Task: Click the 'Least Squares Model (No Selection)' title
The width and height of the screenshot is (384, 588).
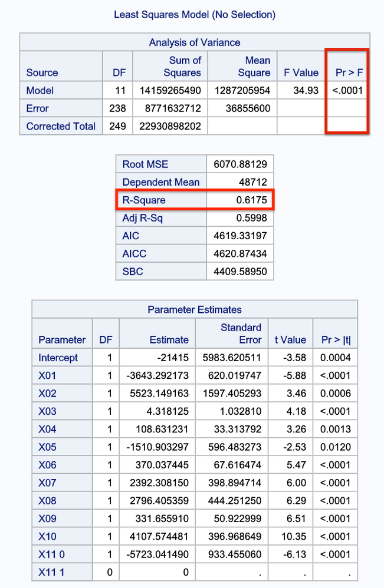Action: coord(195,14)
